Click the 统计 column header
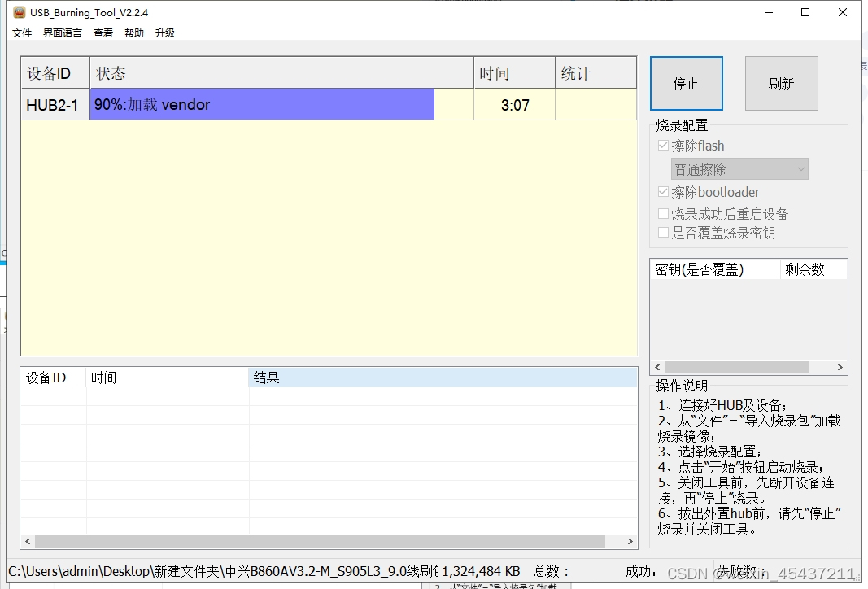The height and width of the screenshot is (589, 868). point(595,73)
